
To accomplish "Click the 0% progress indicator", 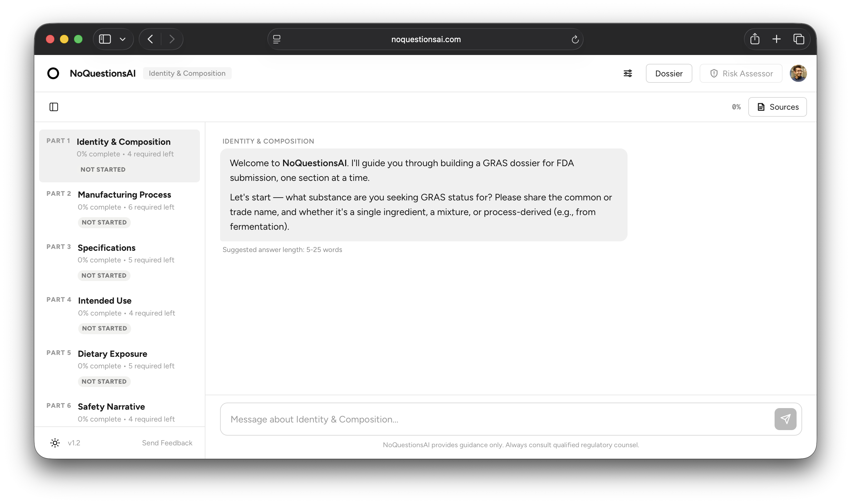I will click(736, 107).
